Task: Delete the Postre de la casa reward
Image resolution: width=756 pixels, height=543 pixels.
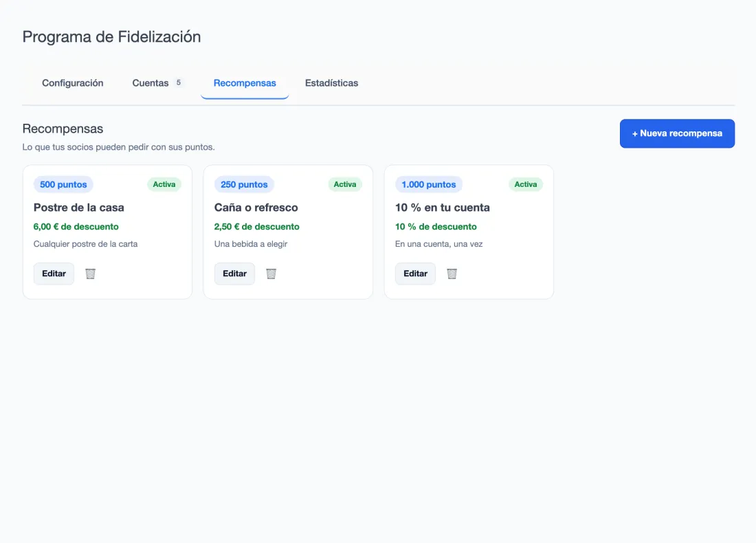Action: point(90,274)
